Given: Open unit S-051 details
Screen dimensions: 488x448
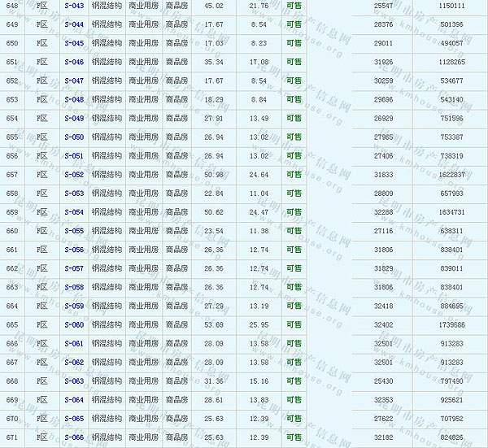Looking at the screenshot, I should click(74, 155).
